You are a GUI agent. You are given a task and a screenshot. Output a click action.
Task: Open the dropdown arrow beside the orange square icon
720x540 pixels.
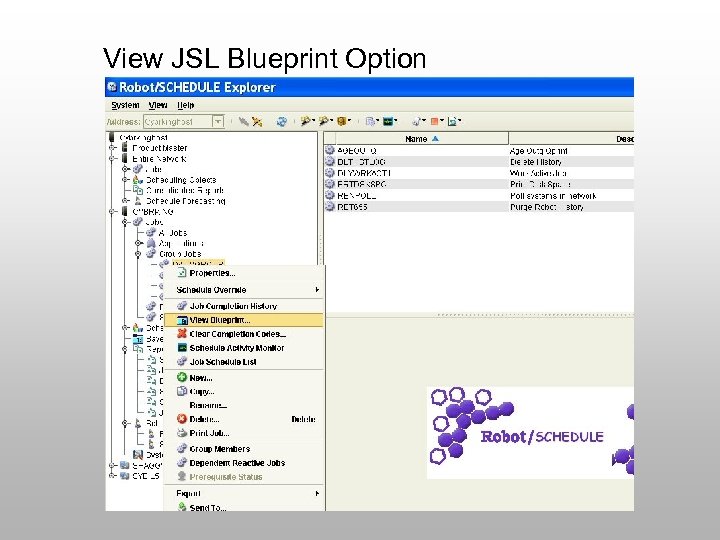coord(441,121)
